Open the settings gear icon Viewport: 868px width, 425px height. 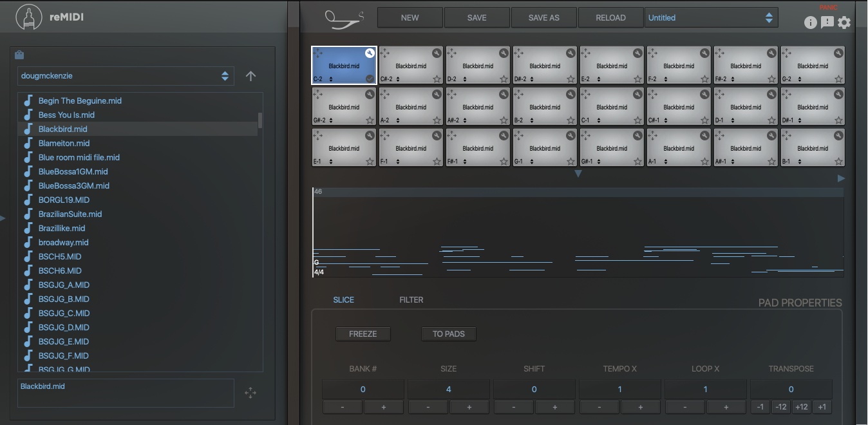click(x=844, y=23)
